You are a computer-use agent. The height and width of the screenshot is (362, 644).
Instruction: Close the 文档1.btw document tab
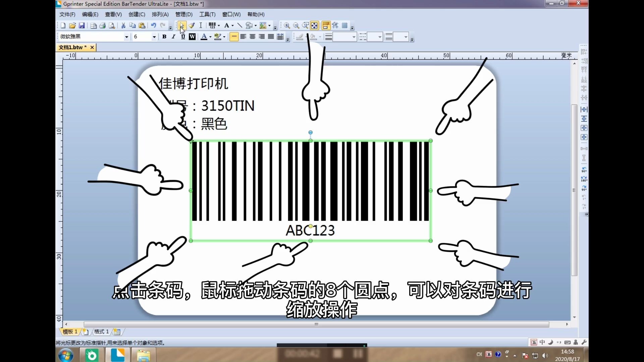92,47
